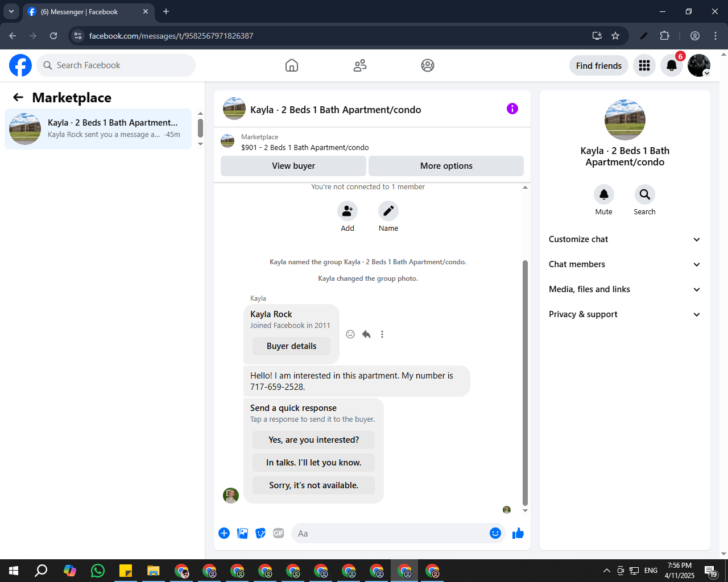
Task: Click More options button
Action: click(446, 166)
